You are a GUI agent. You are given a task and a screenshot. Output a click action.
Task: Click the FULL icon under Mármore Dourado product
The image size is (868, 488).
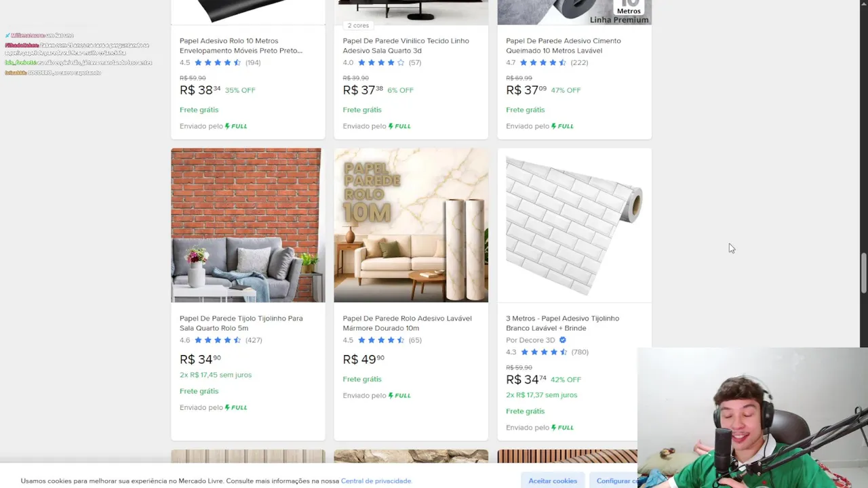tap(399, 395)
